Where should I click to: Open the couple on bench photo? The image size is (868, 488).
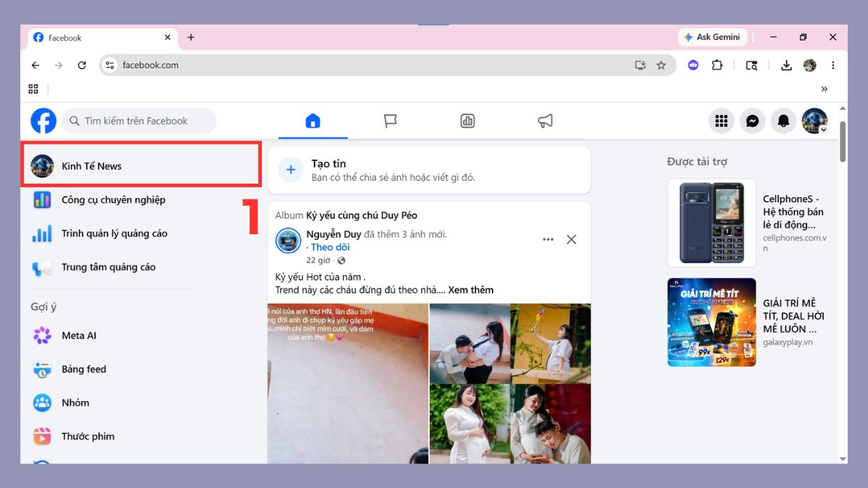coord(469,343)
